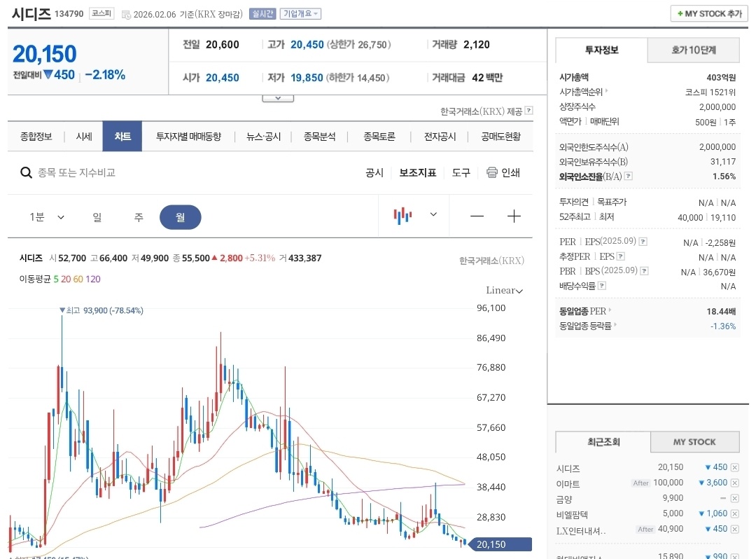The height and width of the screenshot is (559, 756).
Task: Click help icon next to 한국거래소(KRX) 제공
Action: 528,111
